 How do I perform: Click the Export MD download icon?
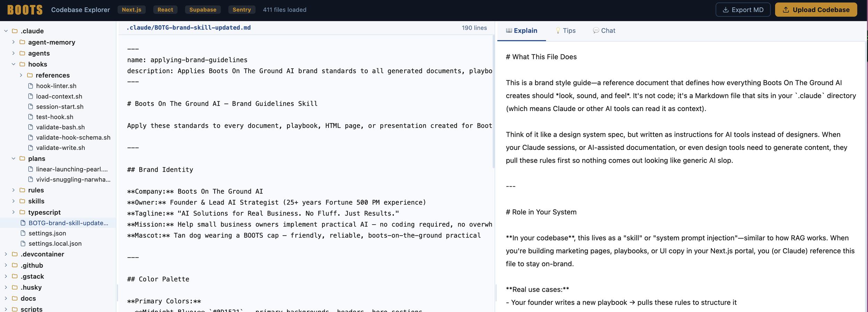click(x=725, y=10)
